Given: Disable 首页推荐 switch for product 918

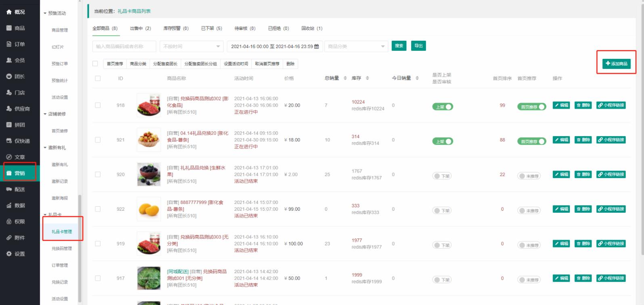Looking at the screenshot, I should click(532, 107).
